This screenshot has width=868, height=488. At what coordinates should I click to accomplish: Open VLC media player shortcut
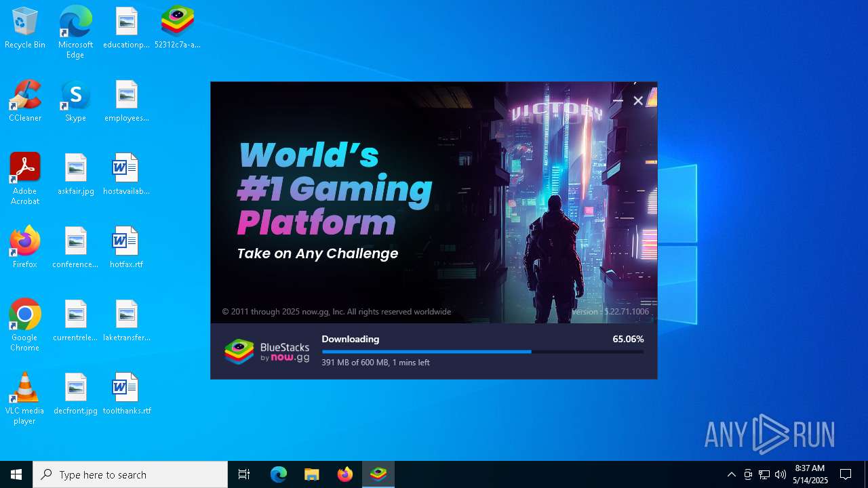[x=25, y=399]
